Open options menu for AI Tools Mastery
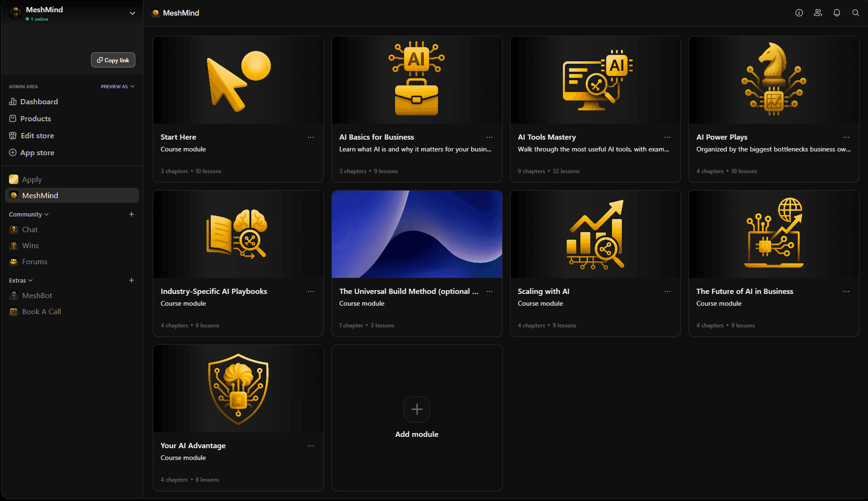 pyautogui.click(x=668, y=137)
